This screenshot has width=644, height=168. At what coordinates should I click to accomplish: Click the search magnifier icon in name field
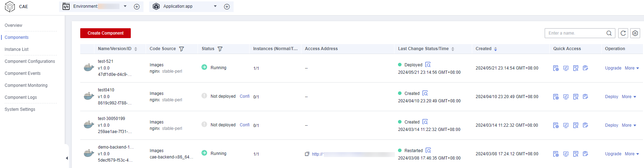609,33
